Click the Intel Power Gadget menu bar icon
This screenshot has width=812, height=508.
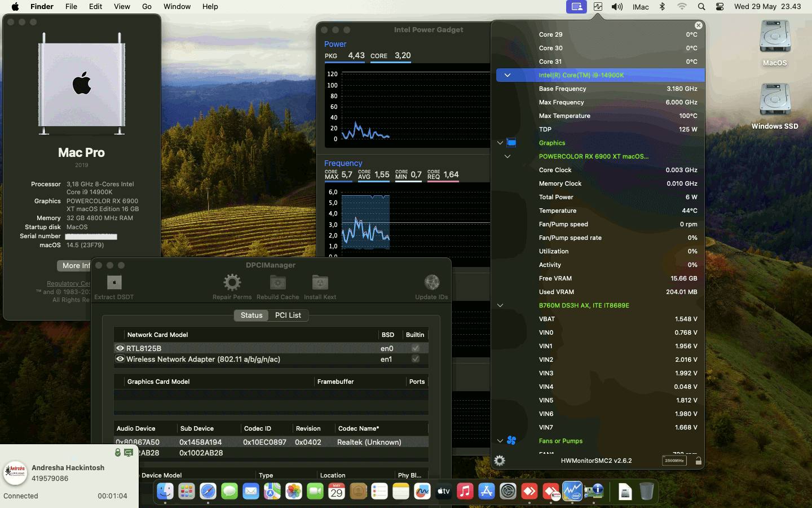coord(599,7)
